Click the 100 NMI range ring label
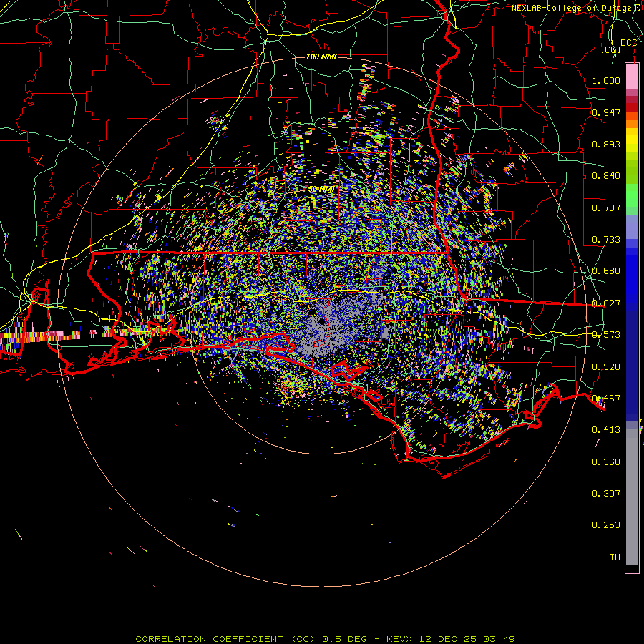Image resolution: width=644 pixels, height=644 pixels. click(321, 57)
